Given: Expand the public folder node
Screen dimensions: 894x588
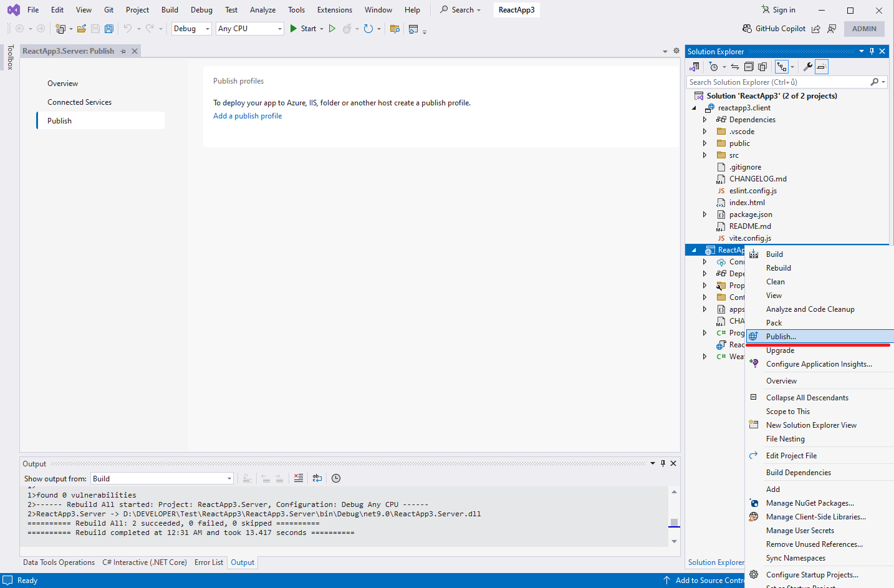Looking at the screenshot, I should click(x=705, y=143).
